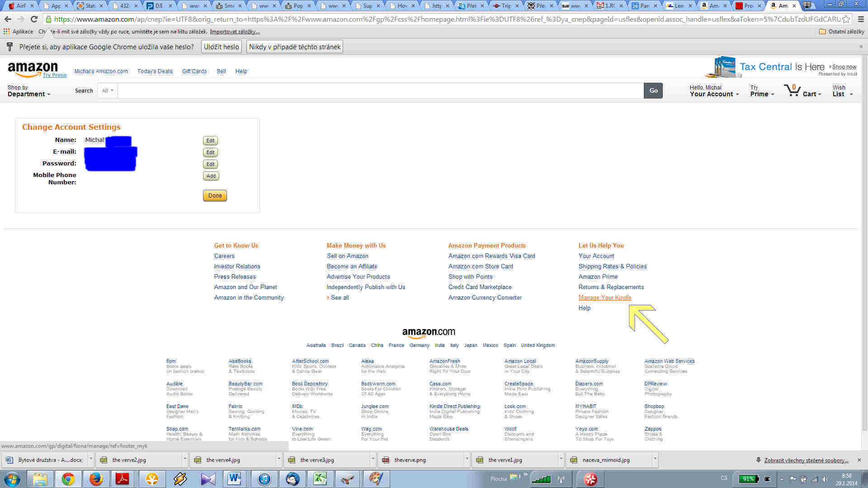868x488 pixels.
Task: Switch to the Len browser tab
Action: [x=678, y=6]
